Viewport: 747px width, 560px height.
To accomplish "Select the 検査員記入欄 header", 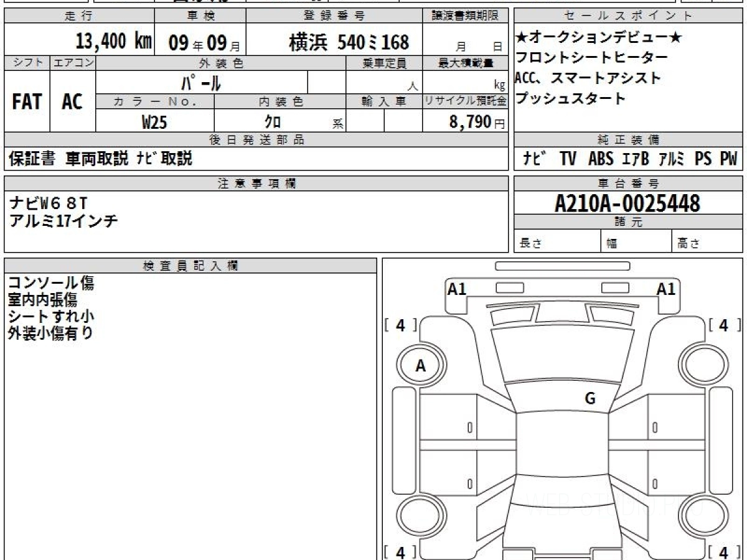I will tap(190, 265).
